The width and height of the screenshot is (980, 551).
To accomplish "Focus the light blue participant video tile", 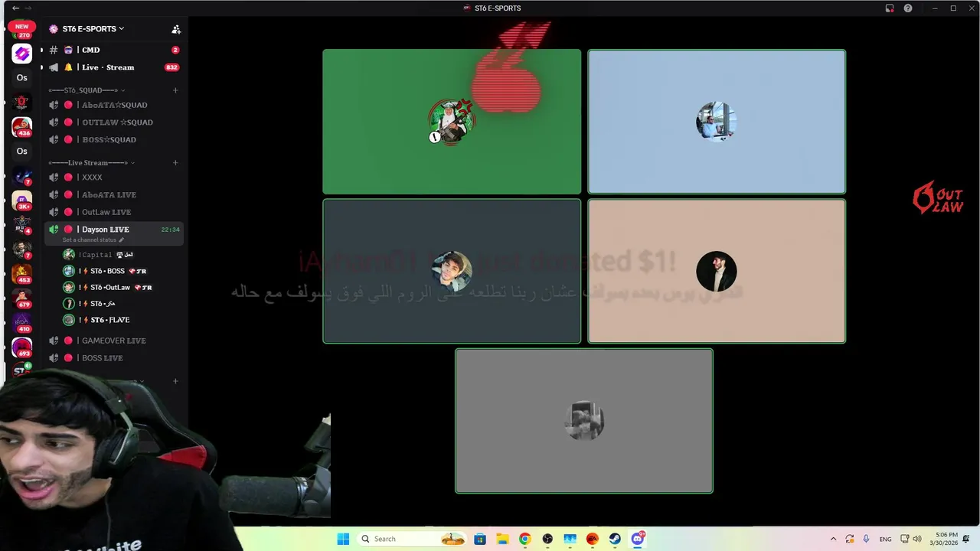I will point(717,122).
